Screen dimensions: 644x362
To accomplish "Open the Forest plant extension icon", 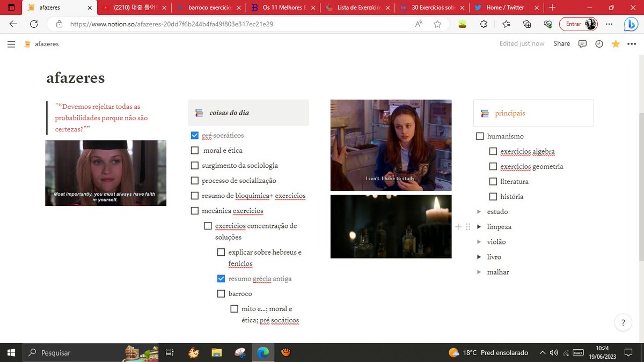I will [462, 24].
